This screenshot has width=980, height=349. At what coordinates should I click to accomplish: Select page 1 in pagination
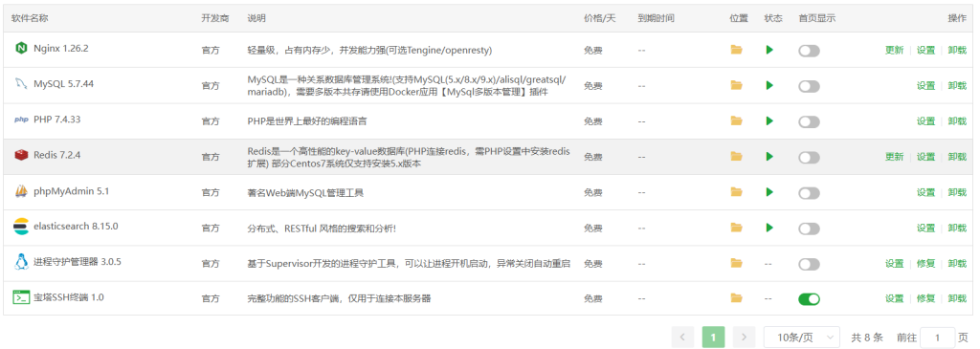point(713,338)
